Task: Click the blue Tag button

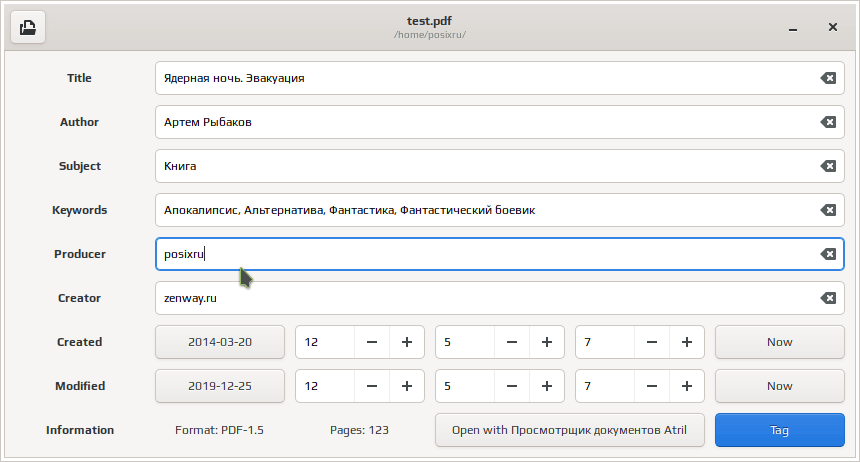Action: (779, 430)
